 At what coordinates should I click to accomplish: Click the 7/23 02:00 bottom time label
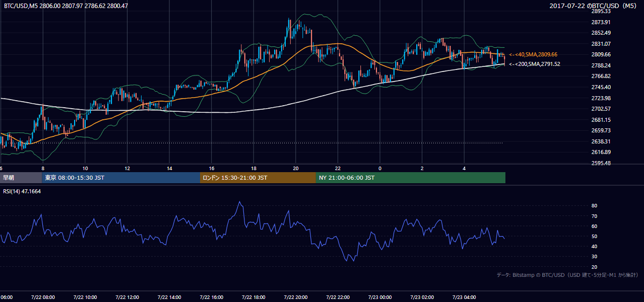tap(422, 297)
